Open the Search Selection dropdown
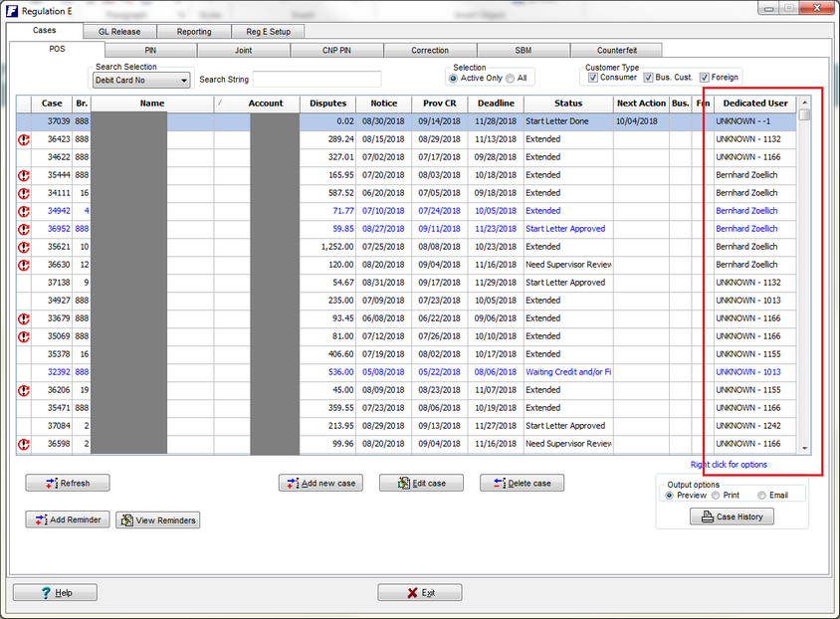The image size is (840, 619). click(x=141, y=81)
